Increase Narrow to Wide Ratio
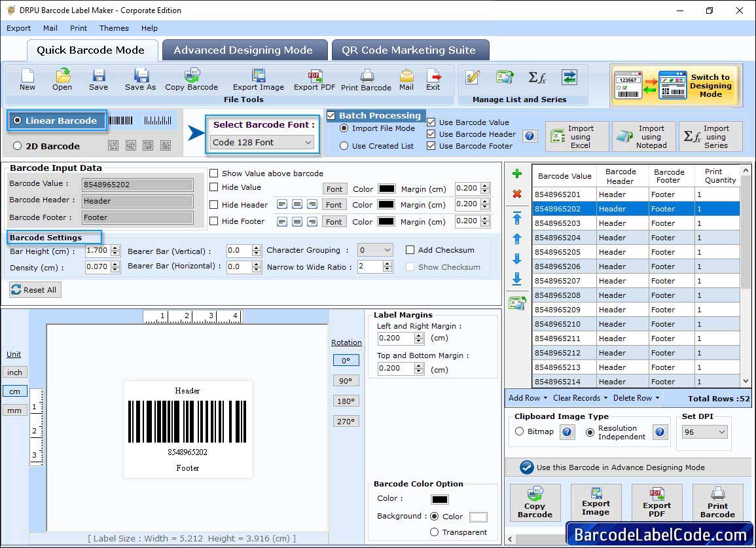Image resolution: width=756 pixels, height=548 pixels. pos(387,264)
